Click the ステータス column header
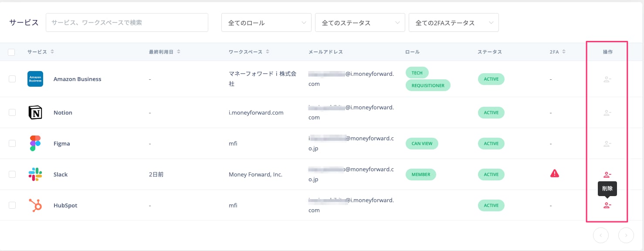Image resolution: width=644 pixels, height=251 pixels. coord(489,52)
